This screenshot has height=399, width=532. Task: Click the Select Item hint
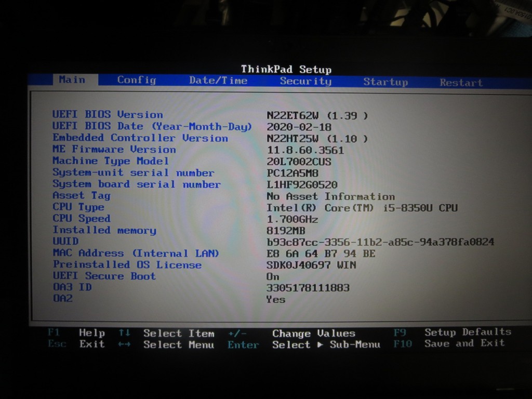(179, 334)
